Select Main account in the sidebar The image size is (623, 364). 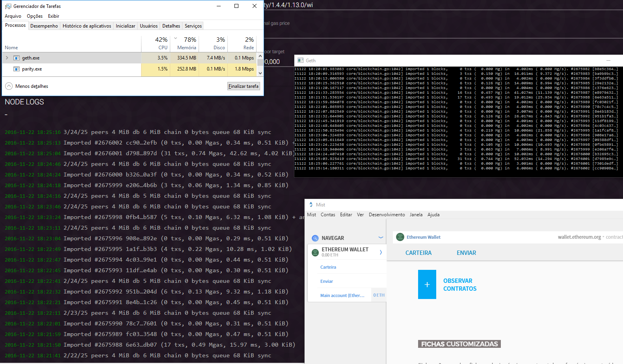click(x=342, y=295)
